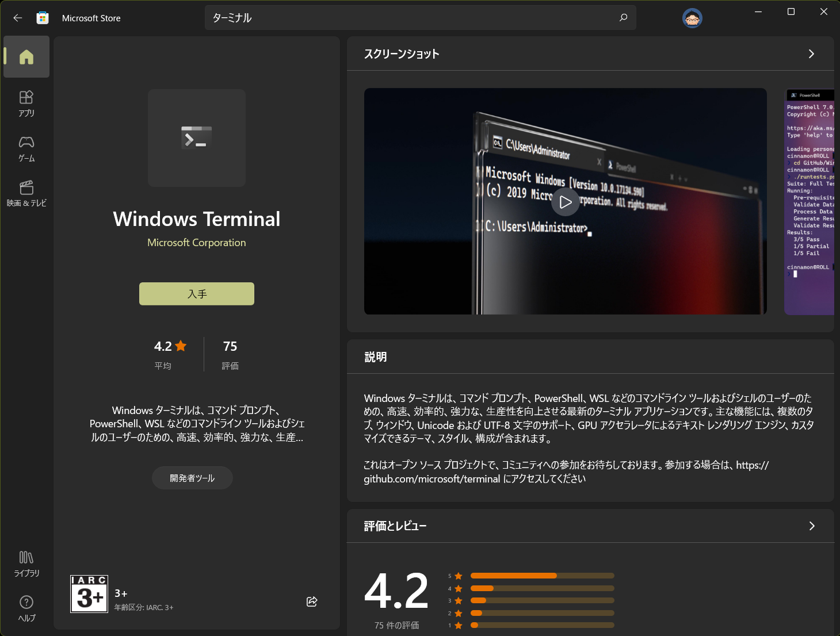Click the 4-star rating bar
840x636 pixels.
point(542,588)
